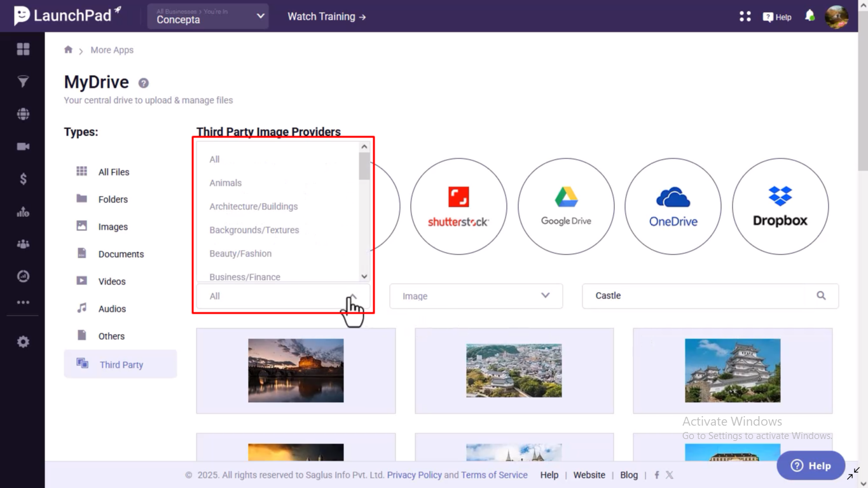Filter by Folders type
Screen dimensions: 868x488
[113, 199]
